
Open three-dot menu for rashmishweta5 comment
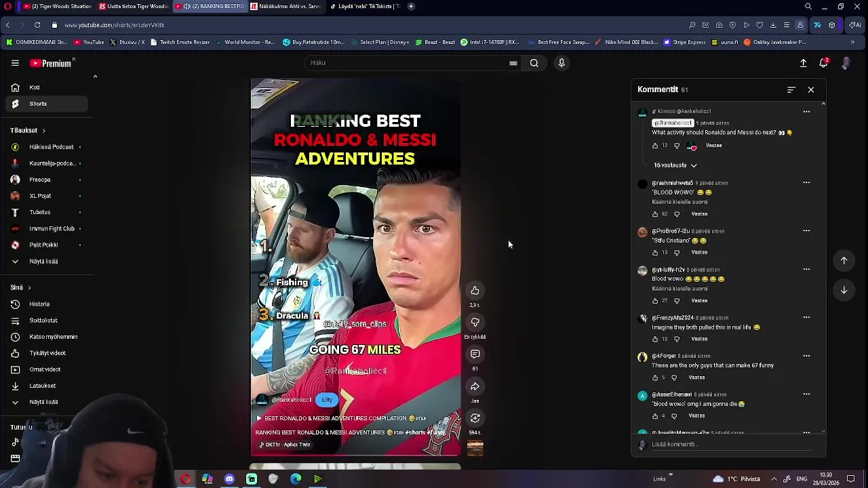(x=806, y=182)
